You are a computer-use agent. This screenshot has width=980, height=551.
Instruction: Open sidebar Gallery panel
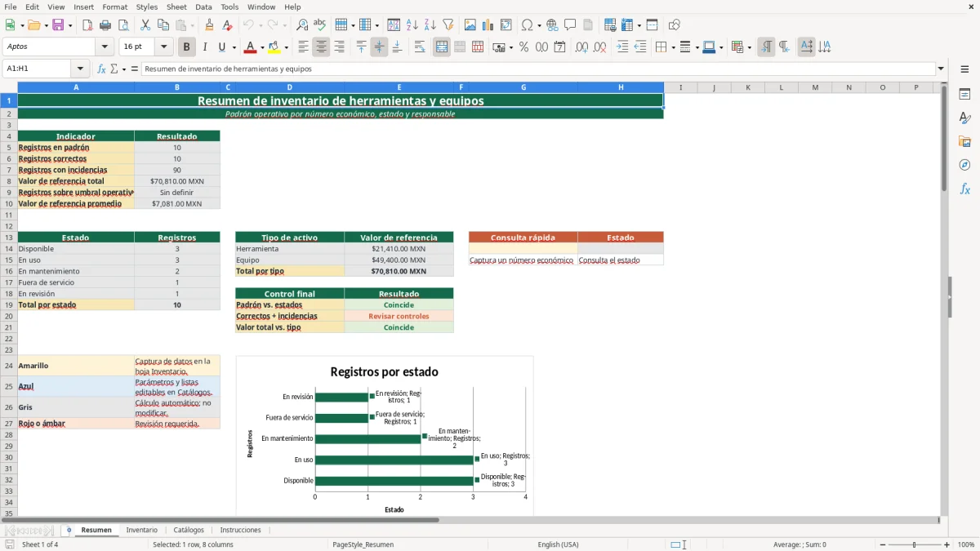[x=964, y=141]
